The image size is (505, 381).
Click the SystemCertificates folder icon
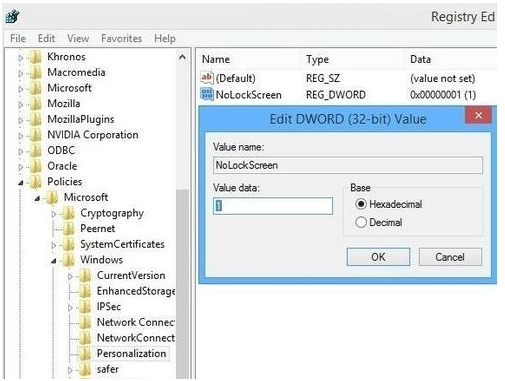click(x=69, y=244)
